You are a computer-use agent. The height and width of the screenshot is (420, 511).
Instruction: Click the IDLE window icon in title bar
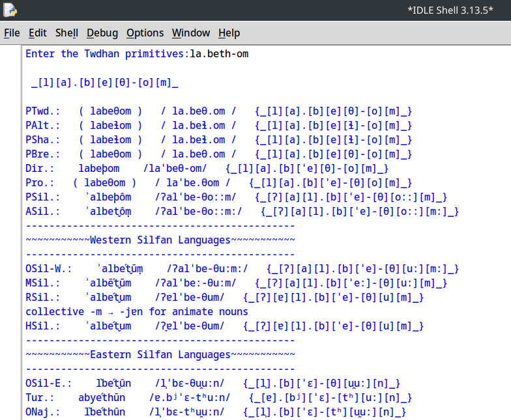(10, 10)
